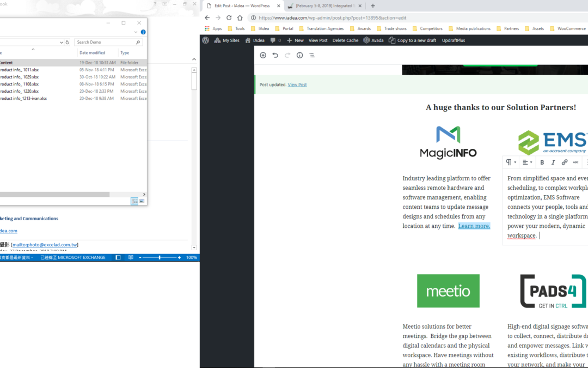Click the Chrome forward arrow
This screenshot has width=588, height=368.
point(218,17)
